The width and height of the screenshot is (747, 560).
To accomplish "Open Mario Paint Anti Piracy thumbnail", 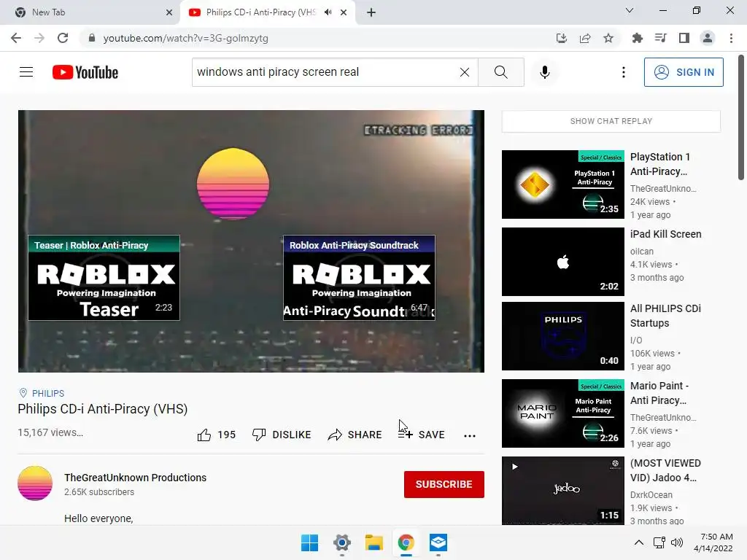I will click(x=563, y=413).
